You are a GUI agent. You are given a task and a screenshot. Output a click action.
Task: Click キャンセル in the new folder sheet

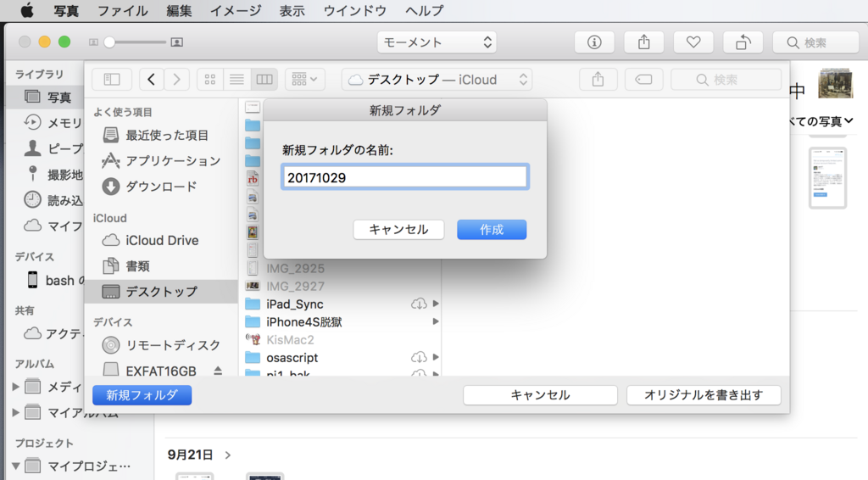click(x=398, y=229)
